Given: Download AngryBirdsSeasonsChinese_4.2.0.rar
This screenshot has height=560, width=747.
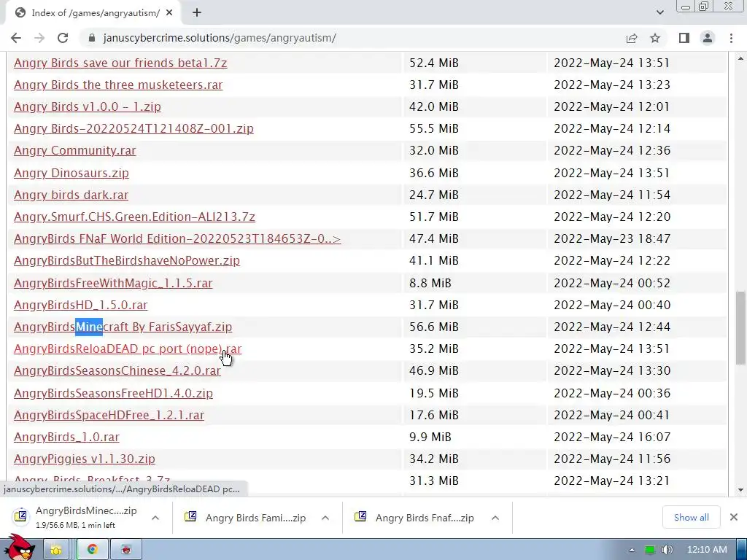Looking at the screenshot, I should pyautogui.click(x=117, y=370).
